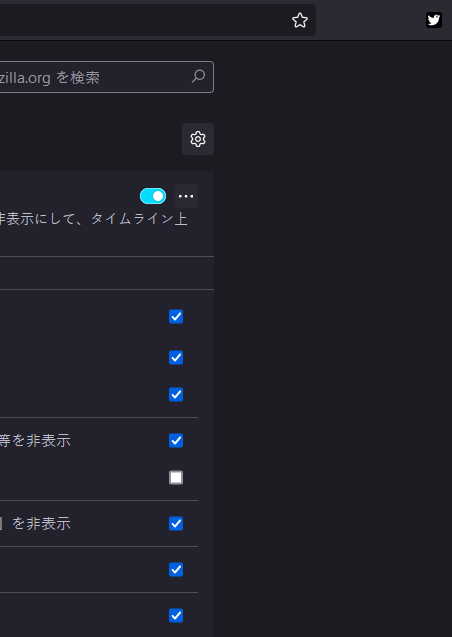Uncheck the second checkbox in the options list

176,358
